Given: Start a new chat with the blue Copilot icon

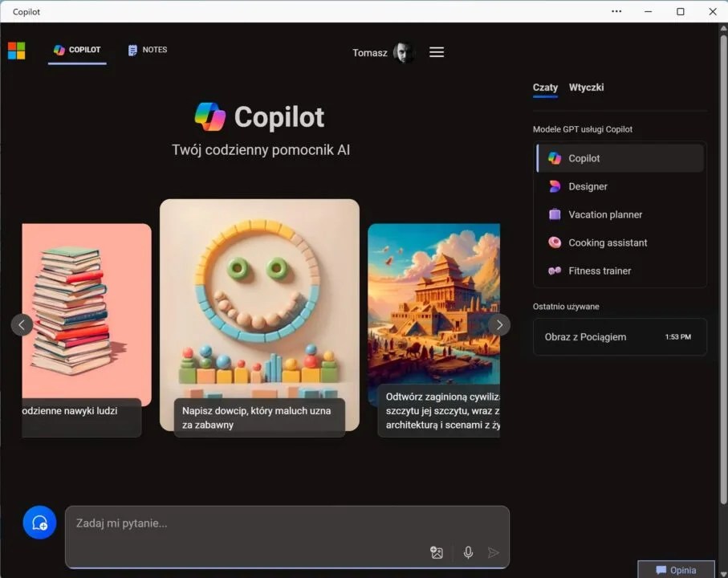Looking at the screenshot, I should pos(38,522).
